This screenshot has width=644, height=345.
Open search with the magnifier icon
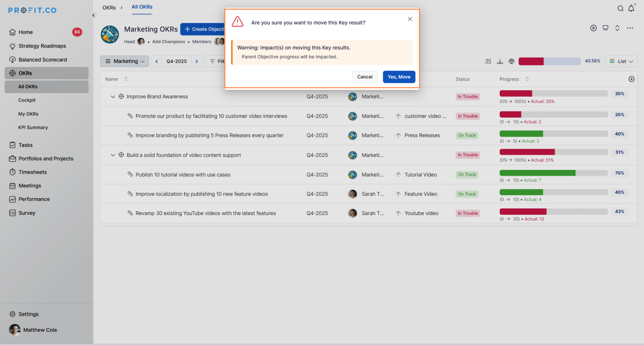tap(620, 9)
